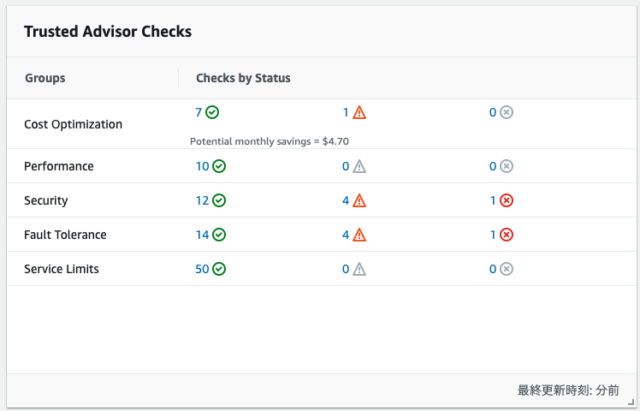640x411 pixels.
Task: Click green checkmark icon in Security row
Action: pyautogui.click(x=219, y=200)
